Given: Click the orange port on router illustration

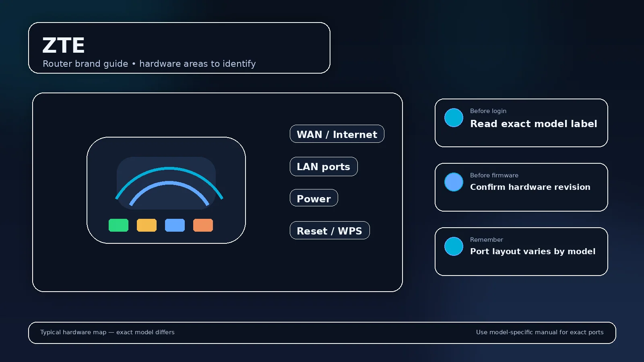Looking at the screenshot, I should pyautogui.click(x=203, y=225).
